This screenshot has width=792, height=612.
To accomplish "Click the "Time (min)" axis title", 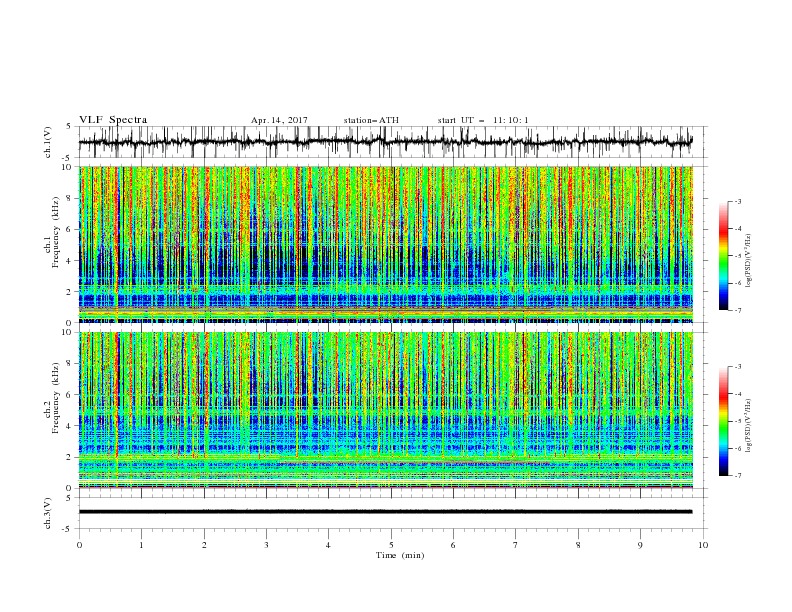I will 400,555.
